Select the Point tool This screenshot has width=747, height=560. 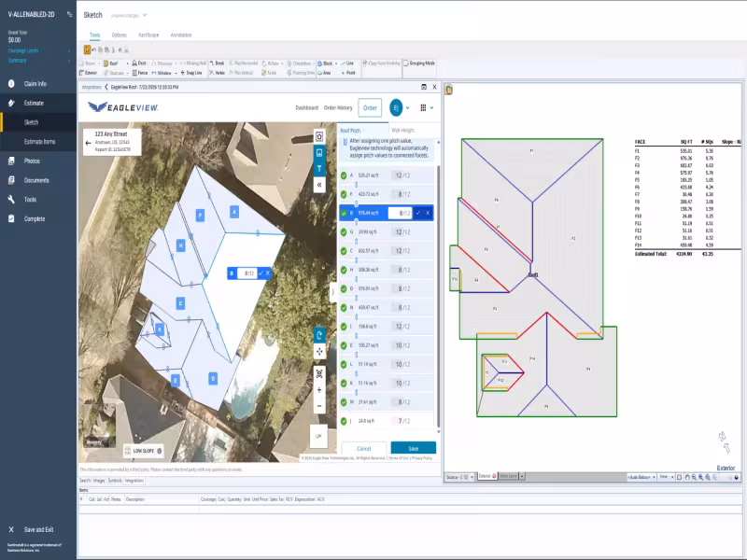[x=348, y=73]
